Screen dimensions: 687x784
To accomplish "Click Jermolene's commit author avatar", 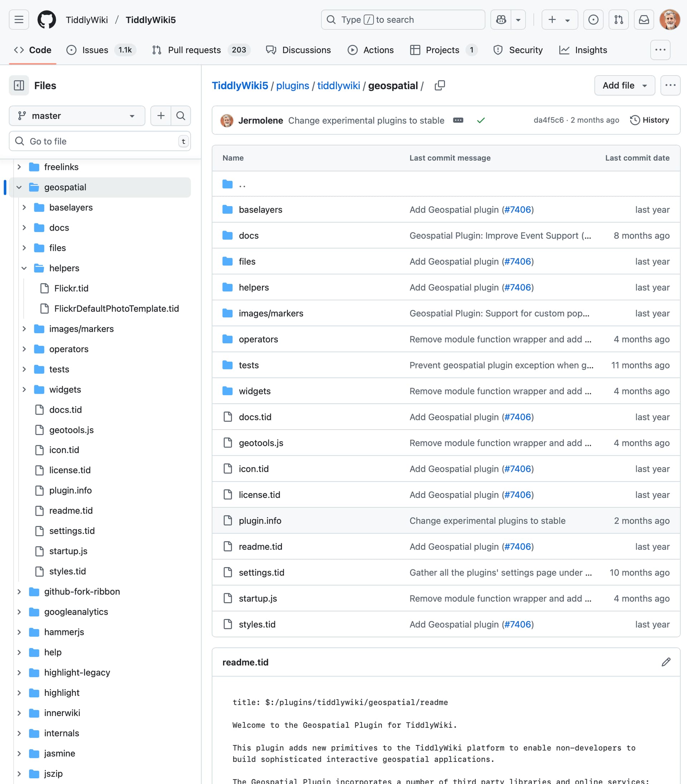I will point(226,120).
